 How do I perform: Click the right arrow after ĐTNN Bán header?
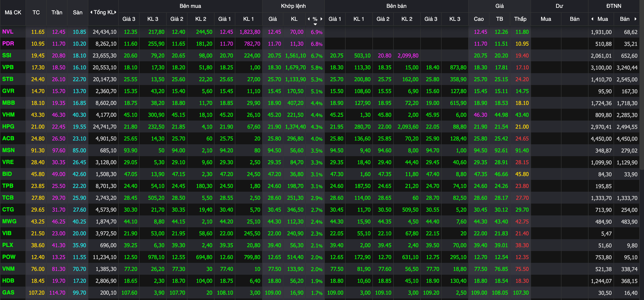click(635, 19)
